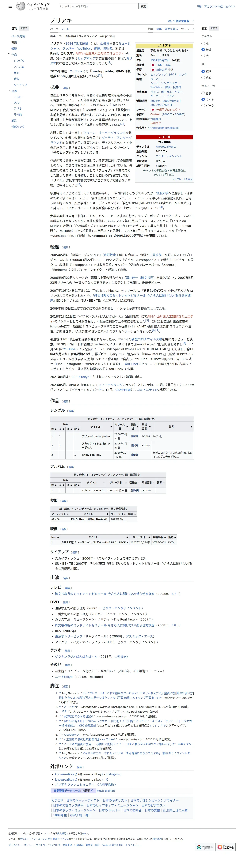Edit the DVD section via 編集 link
Image resolution: width=244 pixels, height=868 pixels.
click(x=66, y=602)
